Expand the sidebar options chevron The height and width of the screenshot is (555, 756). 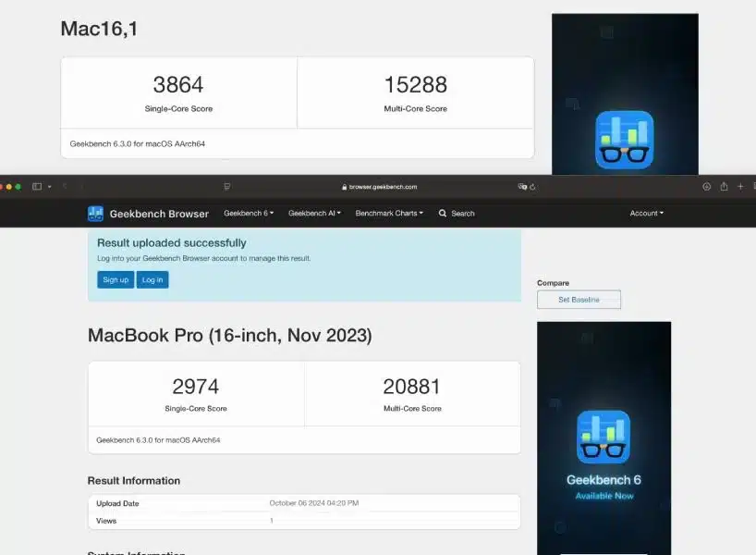(49, 187)
